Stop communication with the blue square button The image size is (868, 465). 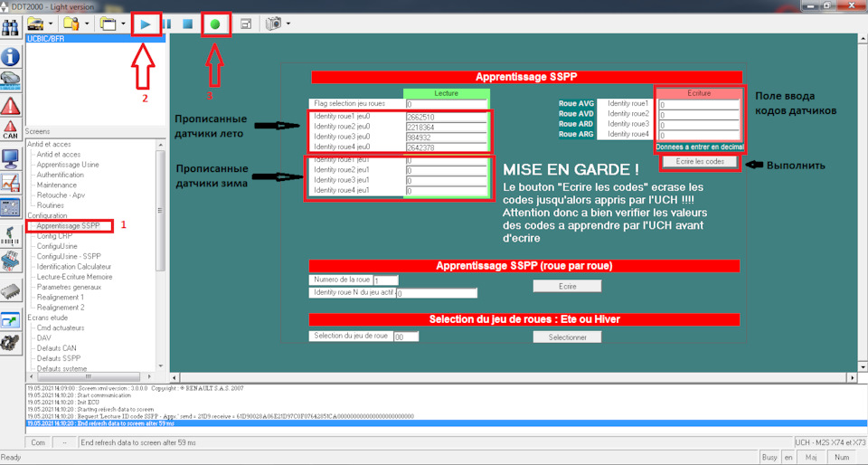(x=188, y=24)
